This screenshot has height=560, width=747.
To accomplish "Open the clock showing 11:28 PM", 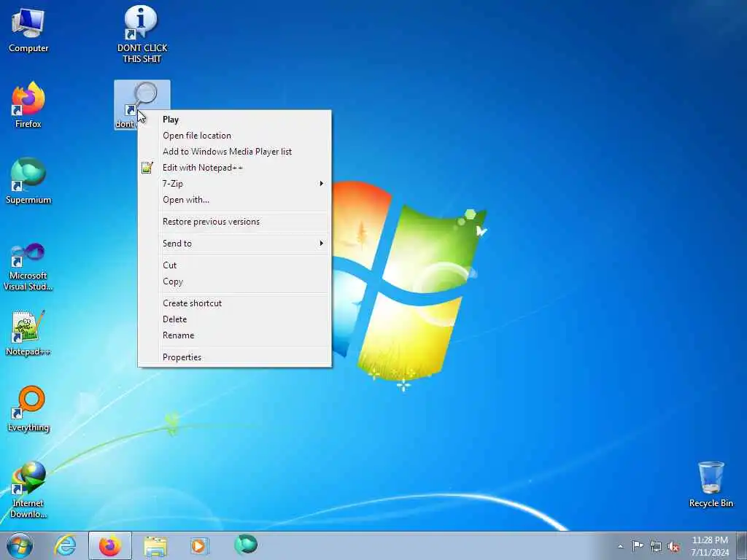I will (710, 545).
